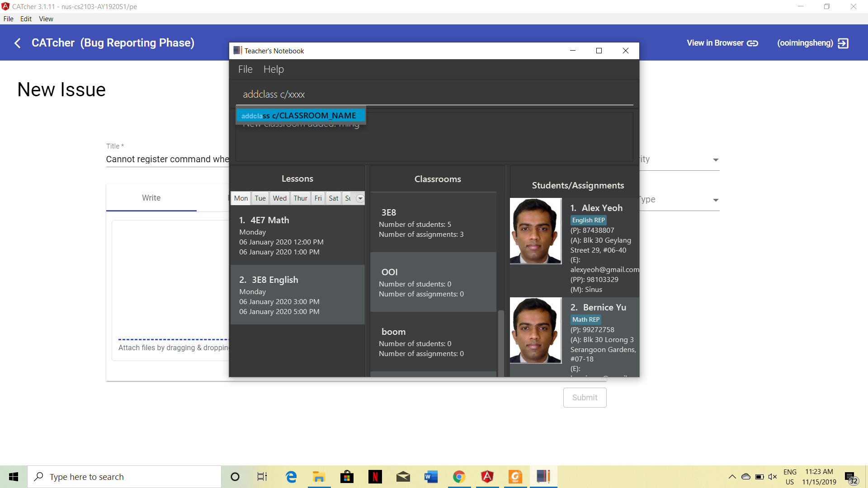Select the Wed lessons tab
The width and height of the screenshot is (868, 488).
[x=279, y=198]
